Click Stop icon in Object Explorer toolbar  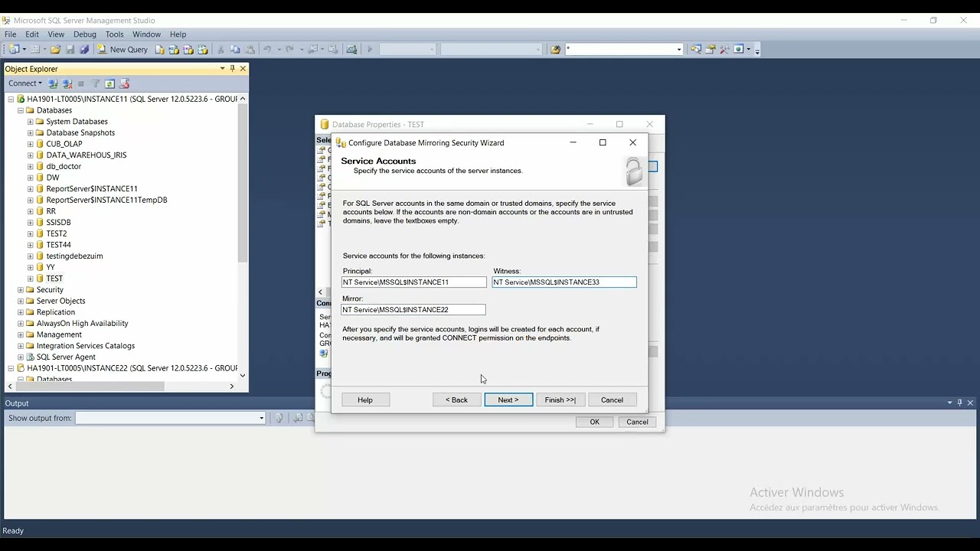81,83
